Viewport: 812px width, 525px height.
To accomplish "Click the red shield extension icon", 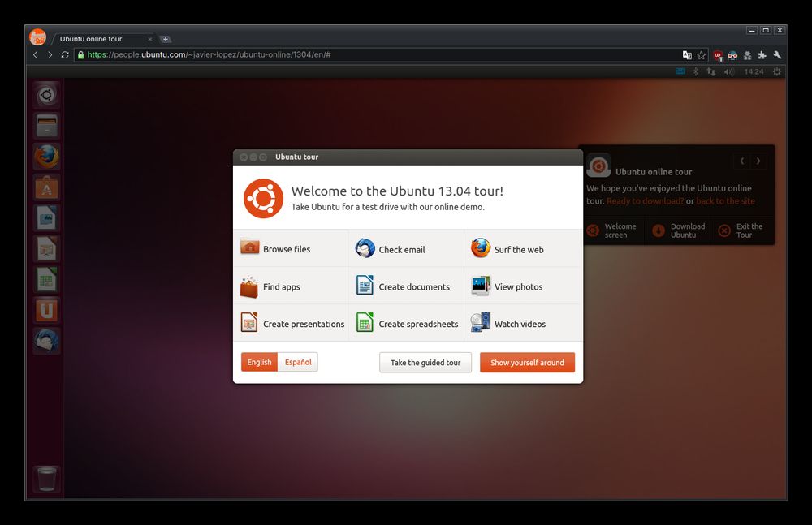I will coord(718,55).
